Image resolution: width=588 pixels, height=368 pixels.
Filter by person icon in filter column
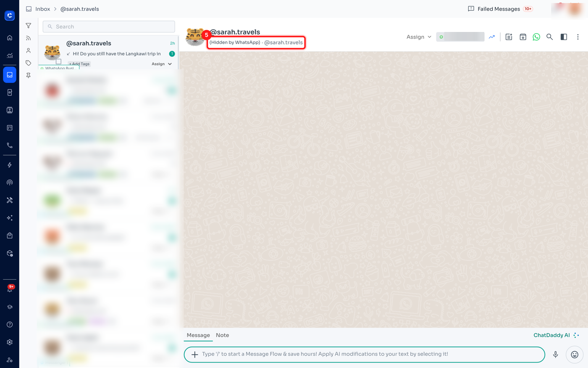tap(29, 50)
